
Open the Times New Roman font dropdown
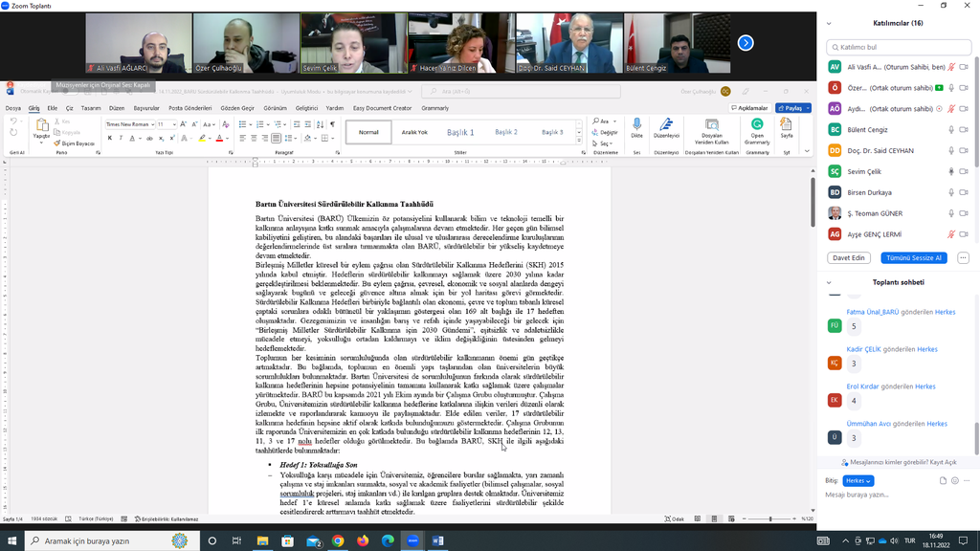point(153,124)
